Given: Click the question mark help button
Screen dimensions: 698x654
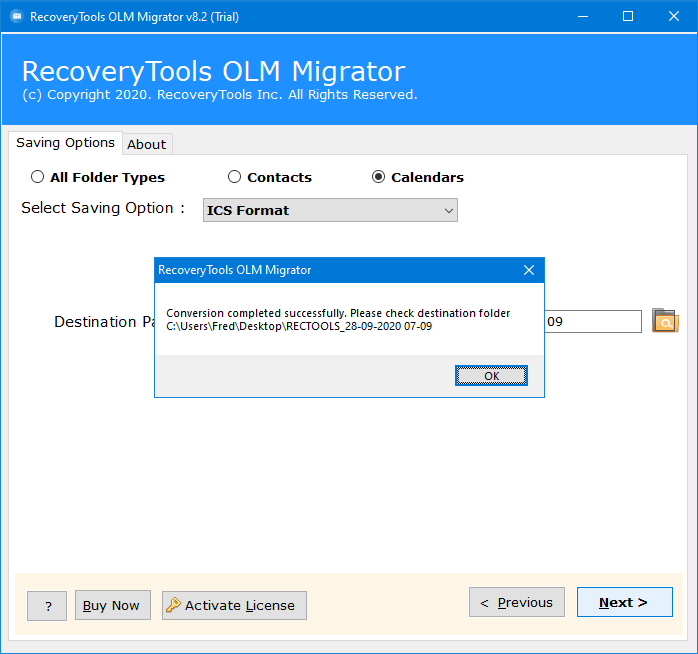Looking at the screenshot, I should point(47,606).
